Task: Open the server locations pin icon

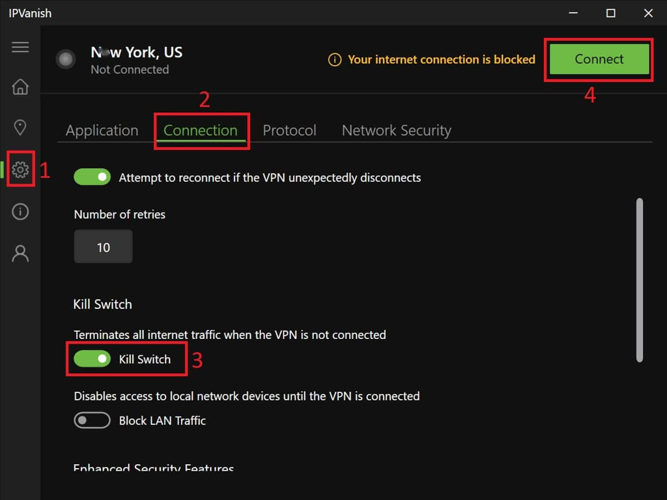Action: [x=20, y=128]
